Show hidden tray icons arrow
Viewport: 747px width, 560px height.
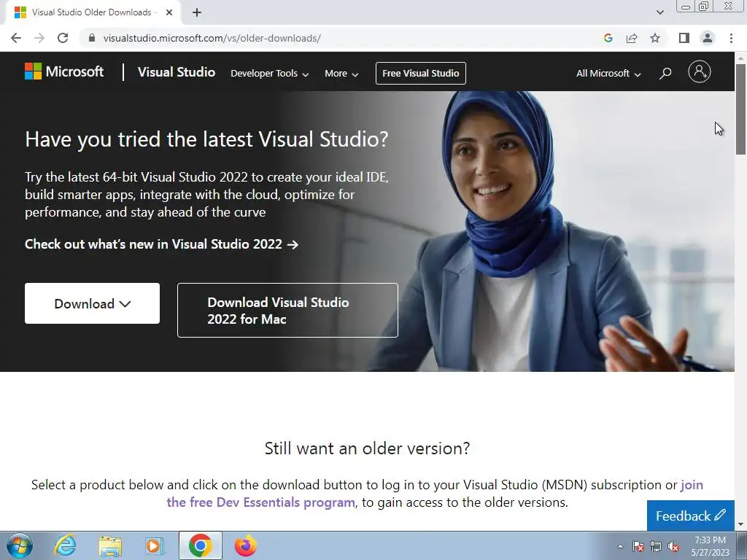(x=620, y=546)
